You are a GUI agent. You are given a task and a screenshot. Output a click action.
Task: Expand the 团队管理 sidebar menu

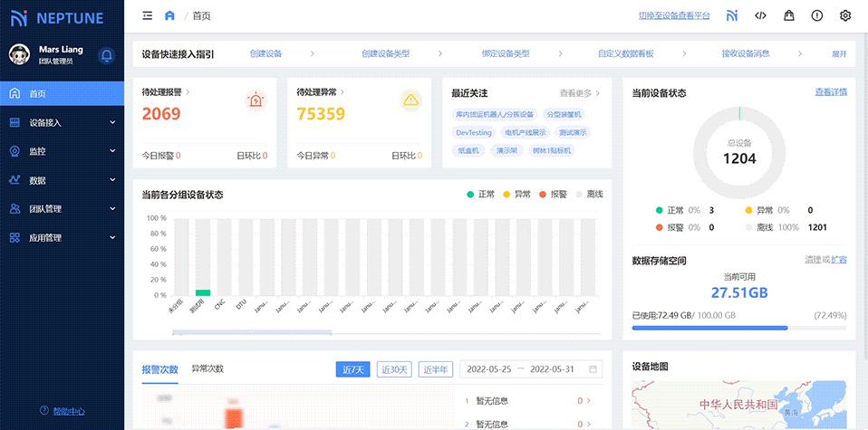click(x=62, y=209)
